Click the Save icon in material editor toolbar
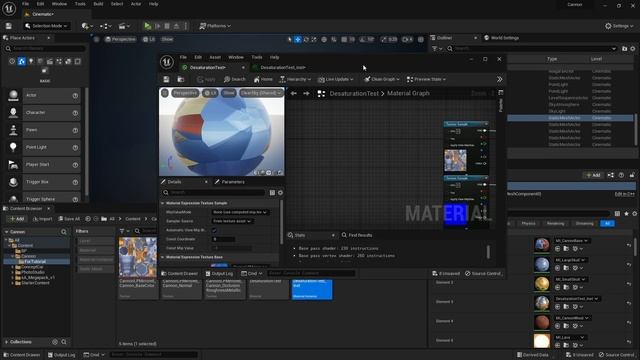 point(166,79)
